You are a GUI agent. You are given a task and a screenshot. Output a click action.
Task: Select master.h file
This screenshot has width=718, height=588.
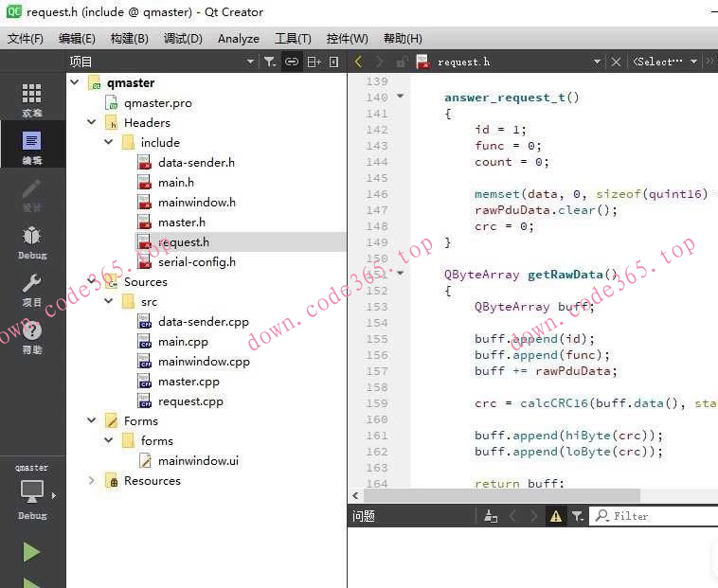click(x=182, y=223)
